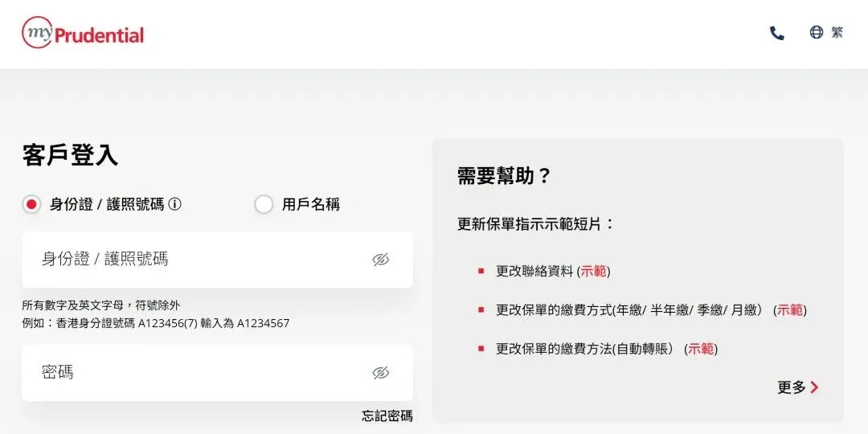Click the globe language icon
The image size is (868, 434).
tap(817, 33)
